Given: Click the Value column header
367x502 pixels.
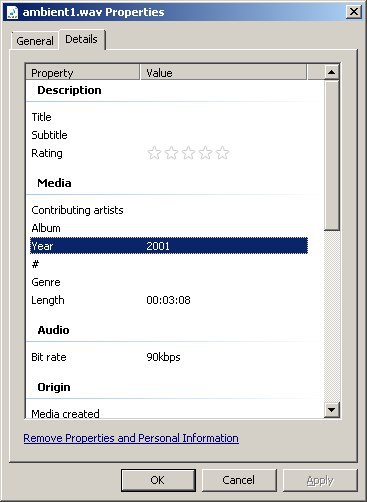Looking at the screenshot, I should click(223, 72).
